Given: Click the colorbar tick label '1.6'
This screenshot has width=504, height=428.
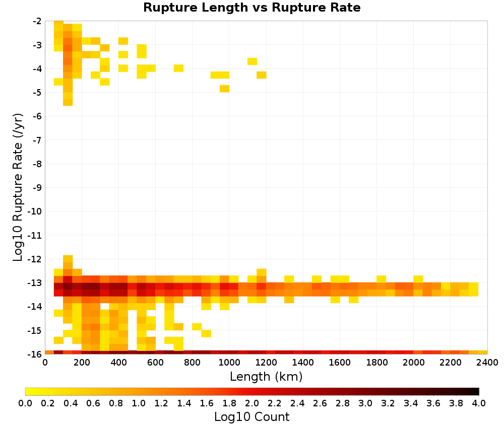Looking at the screenshot, I should [207, 403].
